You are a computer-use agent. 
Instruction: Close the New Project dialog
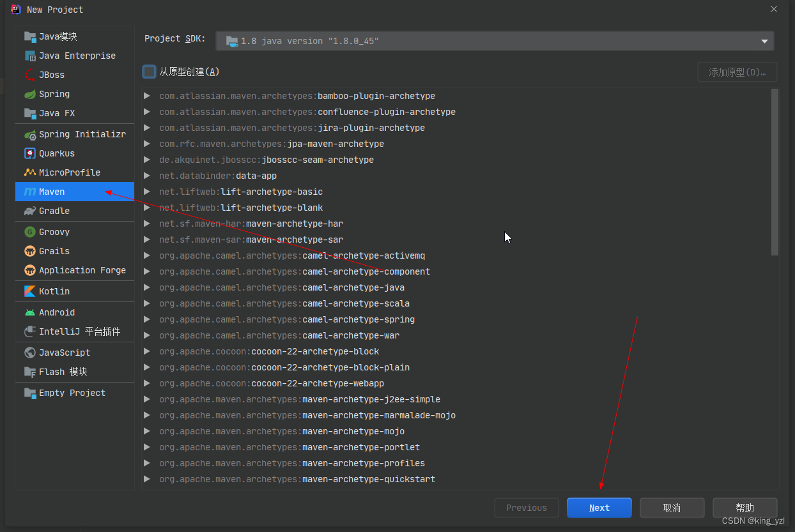773,9
